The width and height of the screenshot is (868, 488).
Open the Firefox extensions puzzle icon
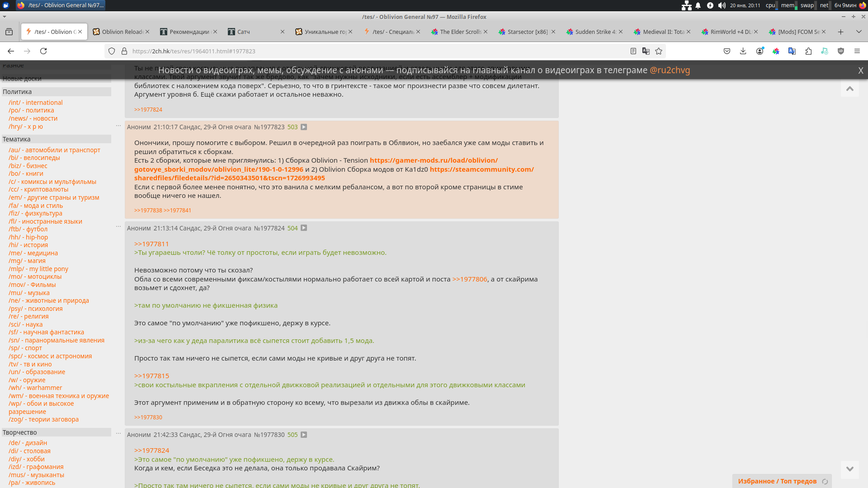(x=808, y=51)
